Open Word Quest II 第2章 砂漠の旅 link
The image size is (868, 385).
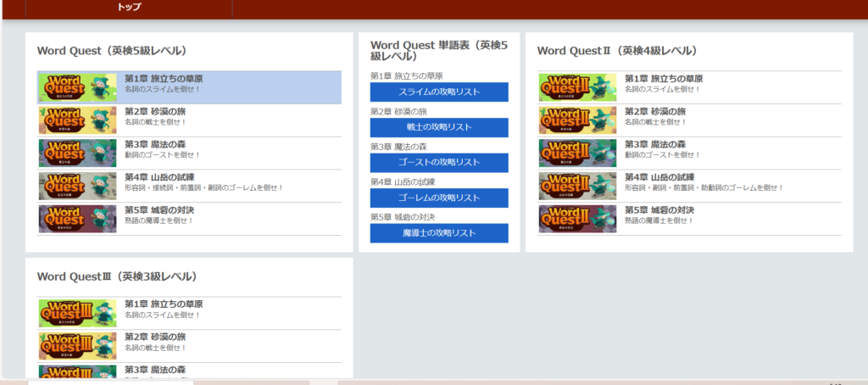click(654, 112)
